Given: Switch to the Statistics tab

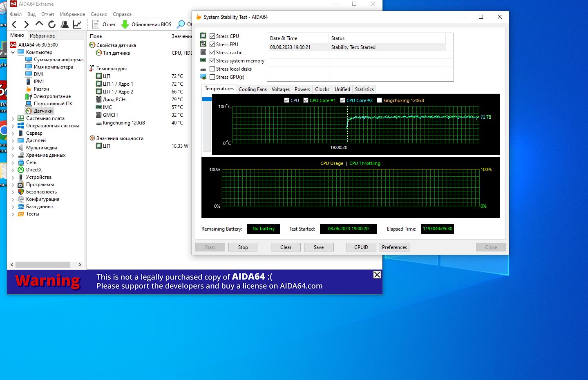Looking at the screenshot, I should [x=364, y=89].
